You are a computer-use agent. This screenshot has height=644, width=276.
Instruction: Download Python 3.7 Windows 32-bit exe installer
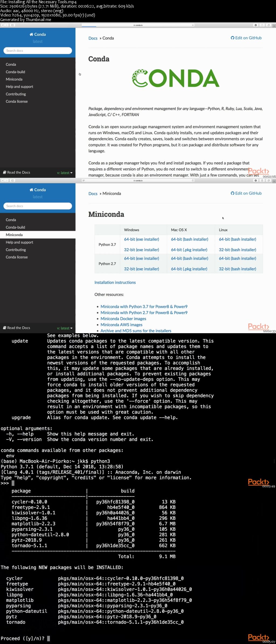(x=142, y=250)
